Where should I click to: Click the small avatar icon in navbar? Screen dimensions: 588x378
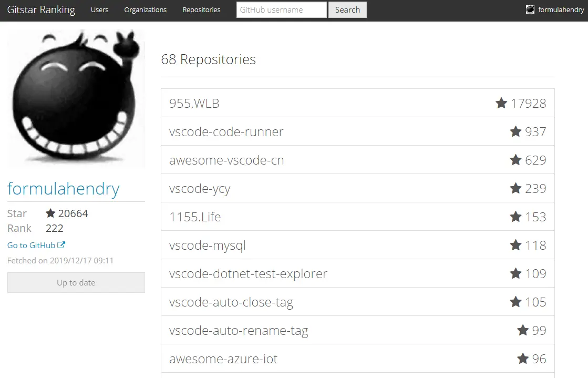pos(530,10)
